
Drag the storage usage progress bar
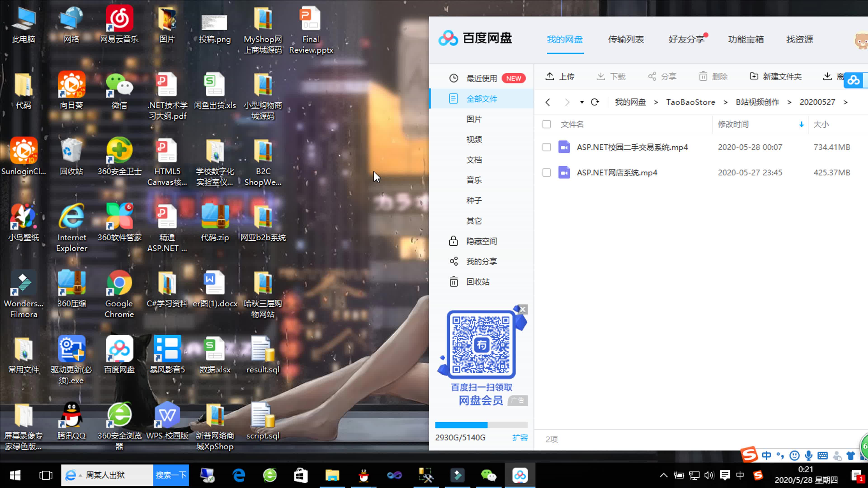[481, 424]
